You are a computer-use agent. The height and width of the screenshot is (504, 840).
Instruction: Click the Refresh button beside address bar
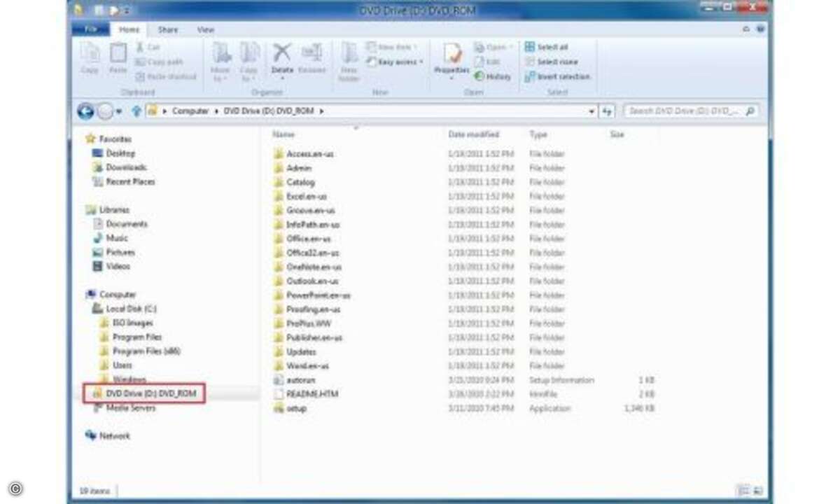607,111
